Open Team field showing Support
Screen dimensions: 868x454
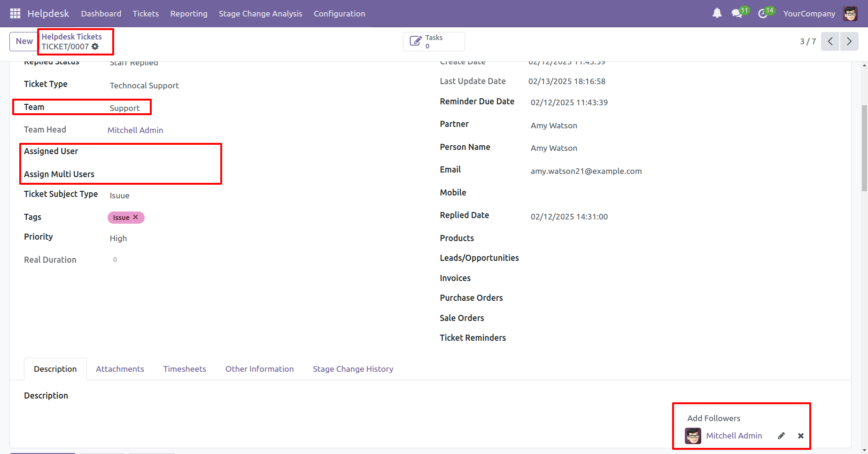(124, 108)
